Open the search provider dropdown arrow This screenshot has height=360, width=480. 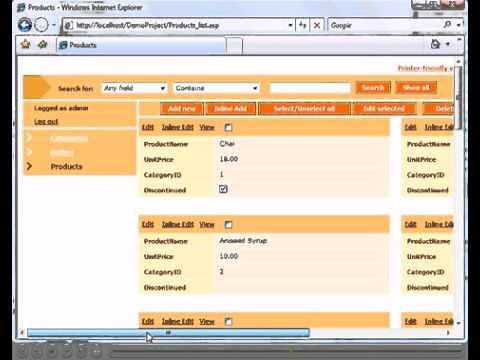coord(459,25)
